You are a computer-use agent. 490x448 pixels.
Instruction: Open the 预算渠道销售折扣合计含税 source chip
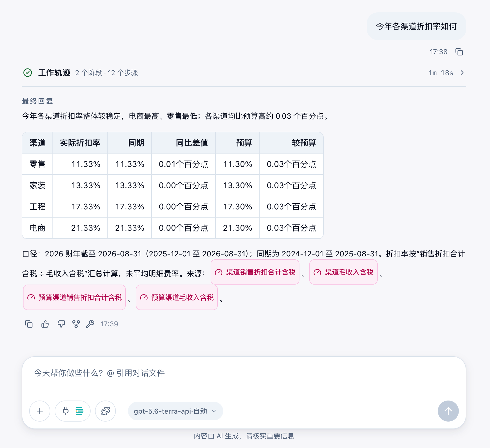point(74,297)
